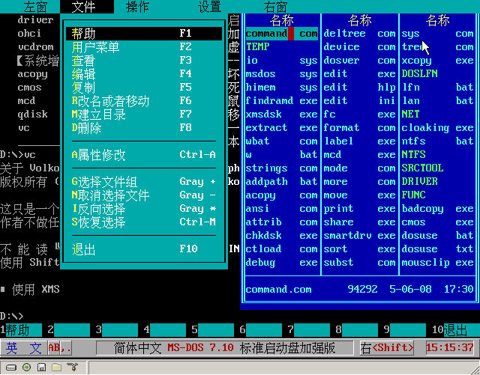Select file himem sys
The height and width of the screenshot is (375, 480).
282,87
